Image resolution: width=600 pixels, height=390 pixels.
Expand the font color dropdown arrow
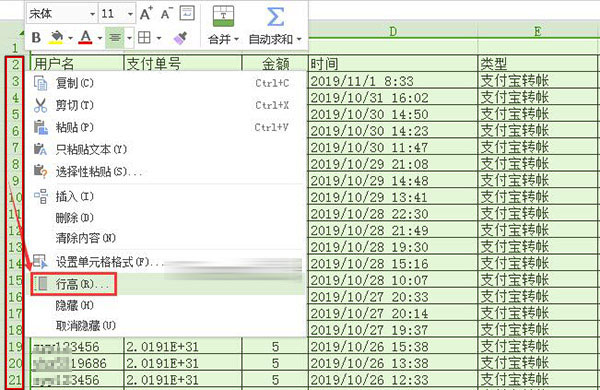click(100, 38)
